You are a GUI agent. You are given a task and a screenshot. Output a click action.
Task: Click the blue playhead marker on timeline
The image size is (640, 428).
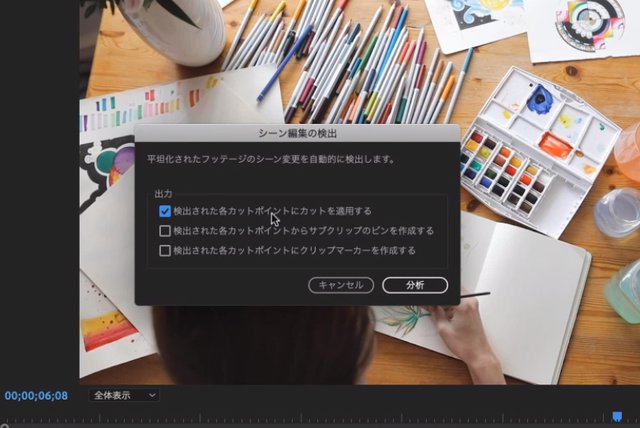tap(617, 416)
